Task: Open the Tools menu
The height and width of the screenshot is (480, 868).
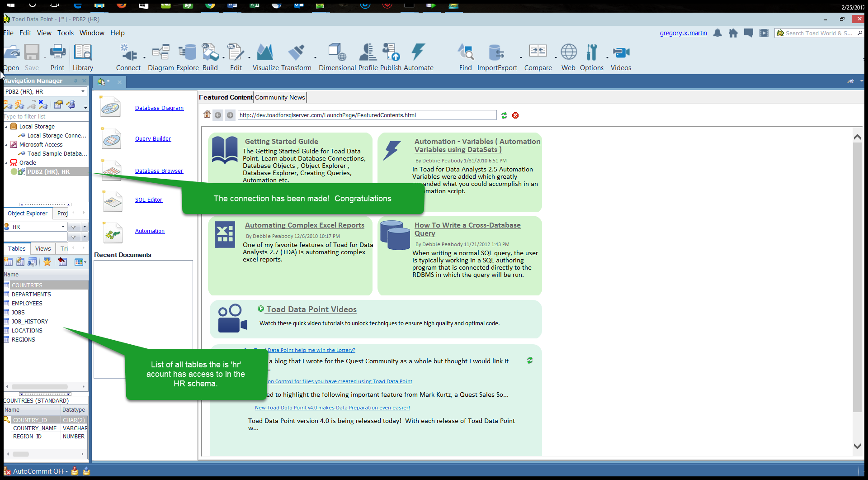Action: pyautogui.click(x=66, y=33)
